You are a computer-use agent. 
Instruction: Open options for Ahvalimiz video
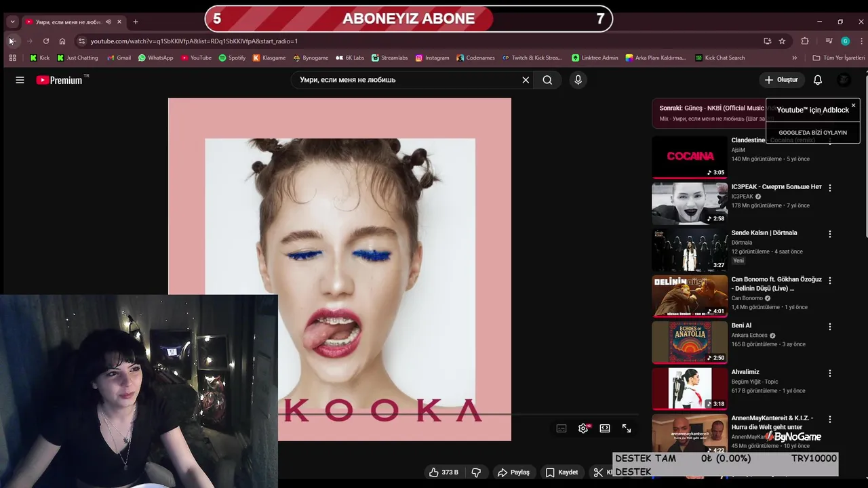point(829,373)
